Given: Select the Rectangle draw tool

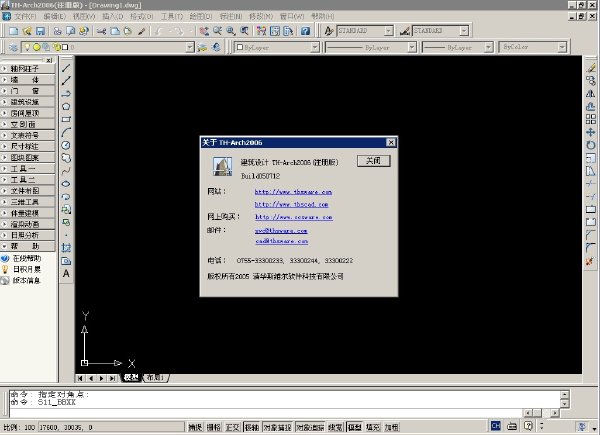Looking at the screenshot, I should tap(66, 119).
